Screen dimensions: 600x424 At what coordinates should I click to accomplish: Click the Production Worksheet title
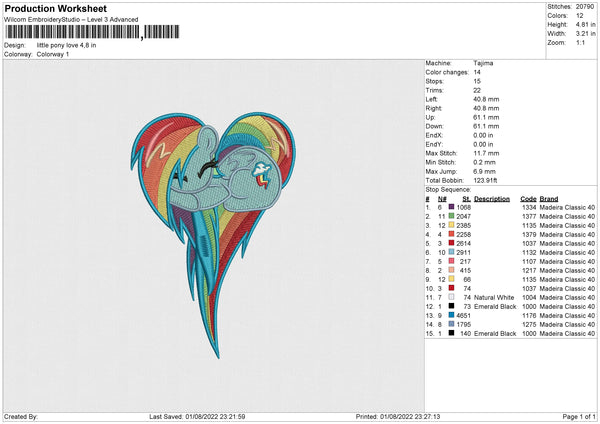click(x=55, y=8)
